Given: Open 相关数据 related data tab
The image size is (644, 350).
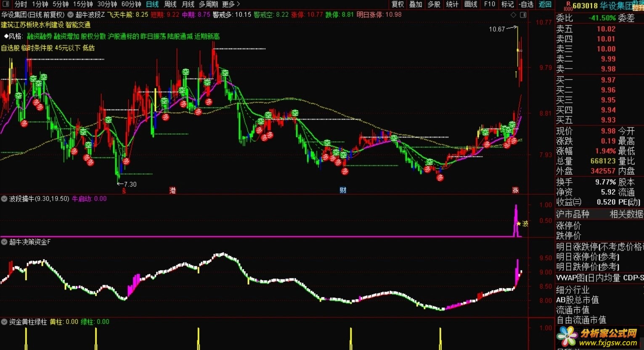Looking at the screenshot, I should 626,214.
